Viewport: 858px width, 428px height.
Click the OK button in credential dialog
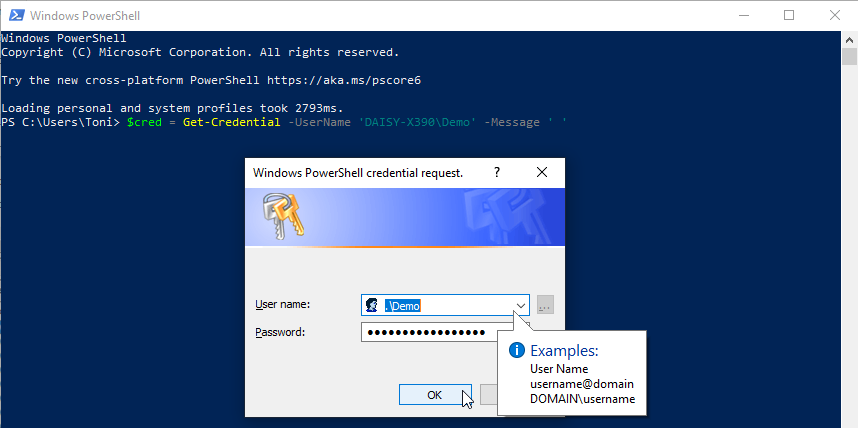point(435,395)
